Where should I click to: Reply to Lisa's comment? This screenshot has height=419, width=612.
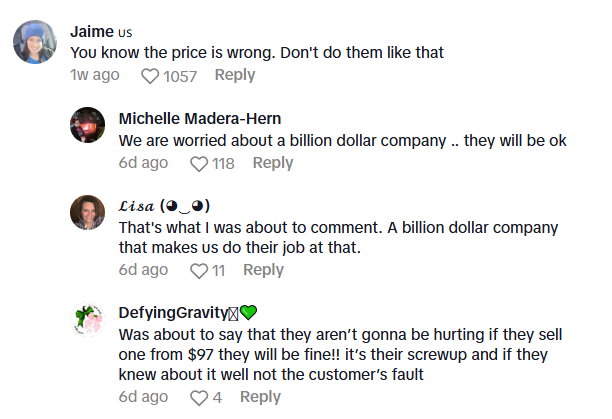(264, 270)
